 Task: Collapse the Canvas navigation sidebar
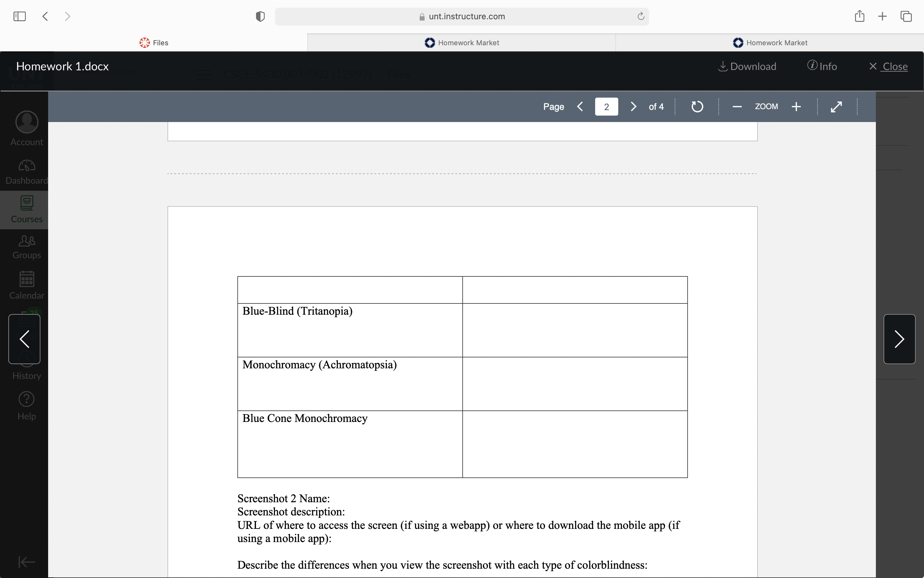click(x=27, y=562)
